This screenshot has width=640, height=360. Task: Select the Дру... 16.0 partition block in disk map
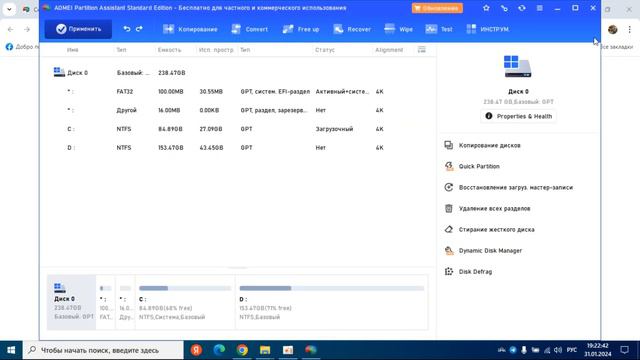pyautogui.click(x=125, y=302)
